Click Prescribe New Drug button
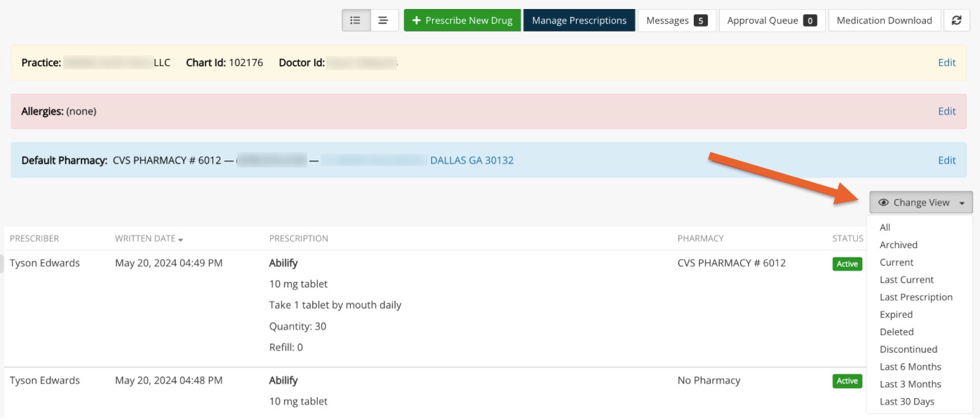980x420 pixels. click(462, 20)
